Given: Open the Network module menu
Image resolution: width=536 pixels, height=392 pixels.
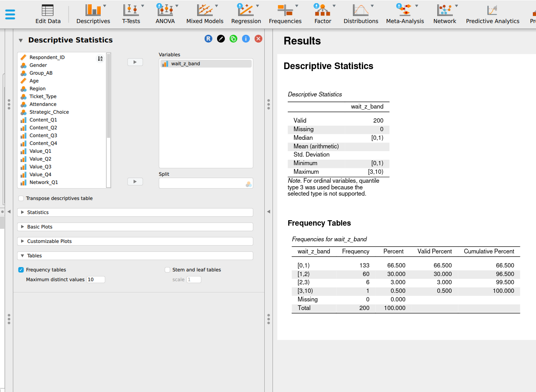Looking at the screenshot, I should click(x=445, y=14).
